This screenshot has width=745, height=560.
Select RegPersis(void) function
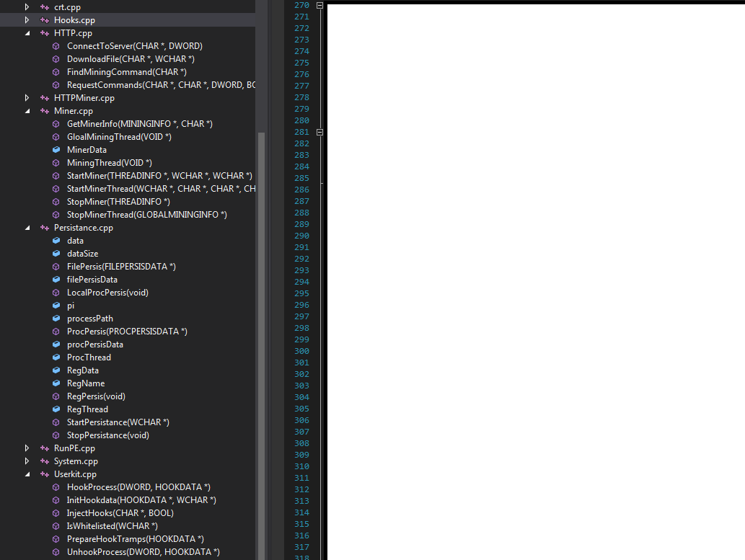(x=96, y=396)
